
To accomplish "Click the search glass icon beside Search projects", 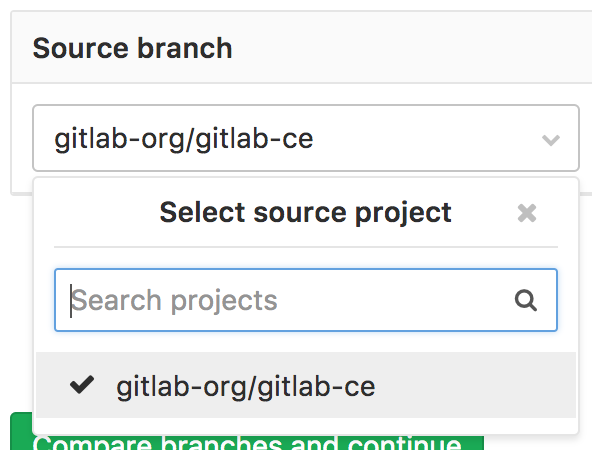I will tap(526, 301).
